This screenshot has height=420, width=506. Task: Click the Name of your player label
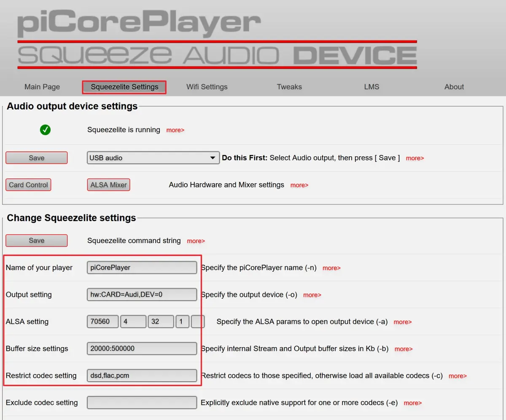pos(39,268)
